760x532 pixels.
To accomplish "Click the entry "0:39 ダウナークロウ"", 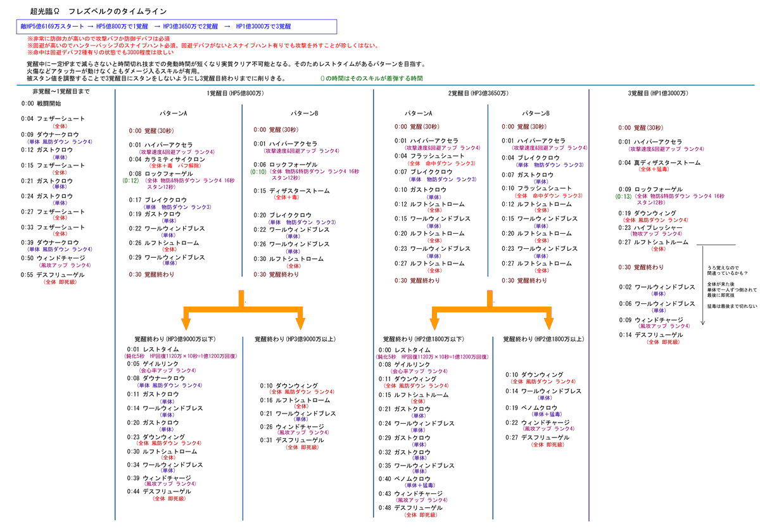I will click(x=50, y=243).
